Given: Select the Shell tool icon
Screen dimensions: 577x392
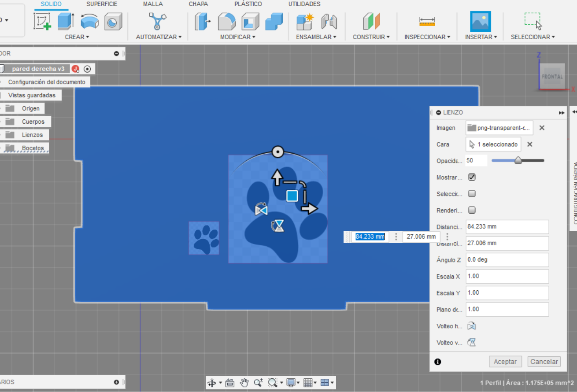Looking at the screenshot, I should pos(250,22).
